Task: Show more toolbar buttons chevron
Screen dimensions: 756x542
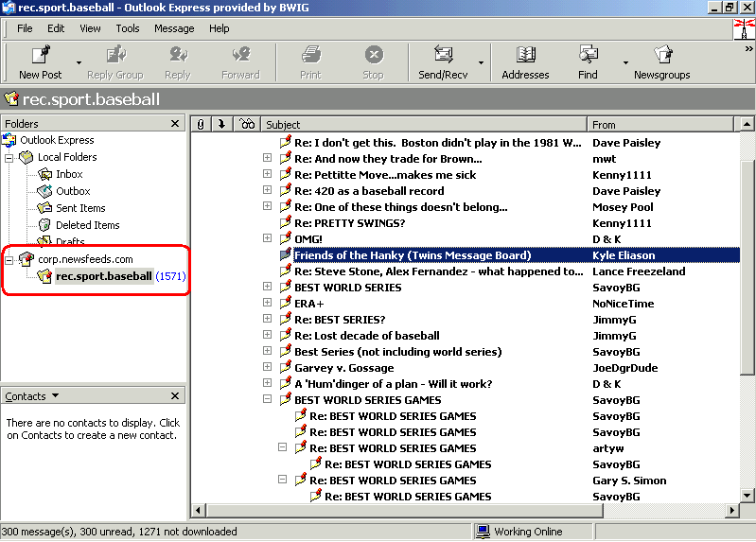Action: coord(748,48)
